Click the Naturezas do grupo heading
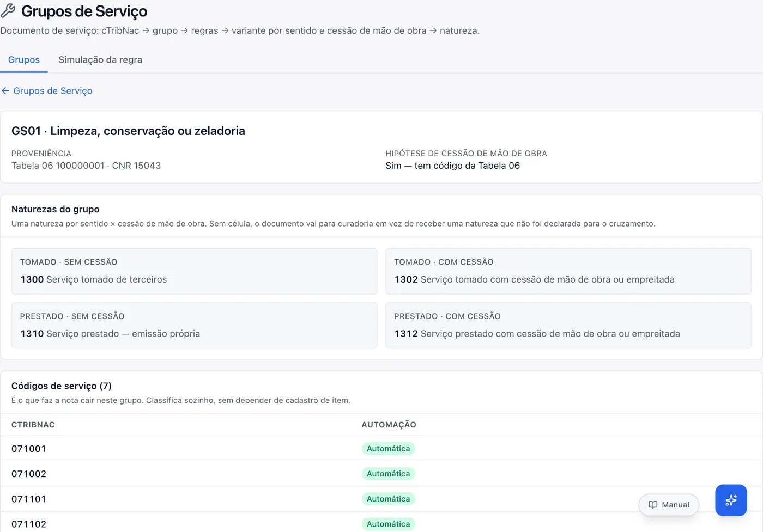This screenshot has width=763, height=532. (x=56, y=209)
